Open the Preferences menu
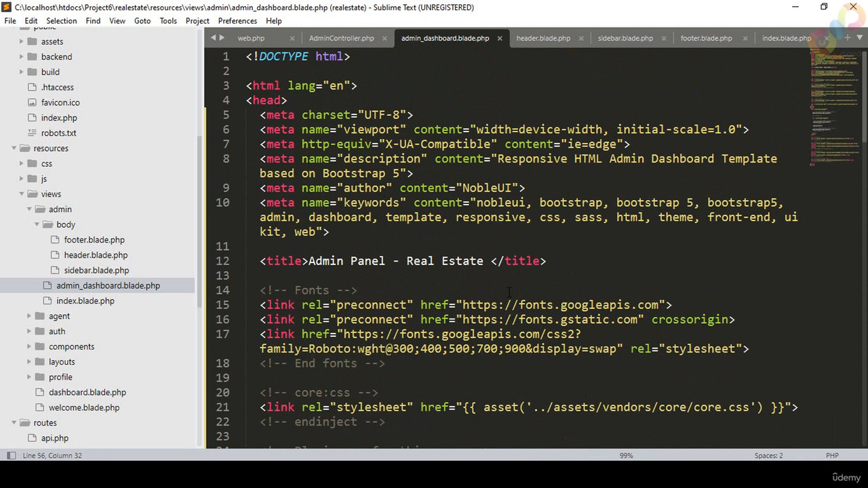Viewport: 868px width, 488px height. point(237,21)
